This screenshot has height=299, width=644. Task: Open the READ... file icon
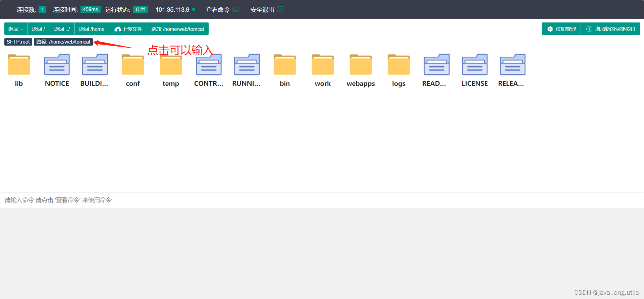pos(437,64)
